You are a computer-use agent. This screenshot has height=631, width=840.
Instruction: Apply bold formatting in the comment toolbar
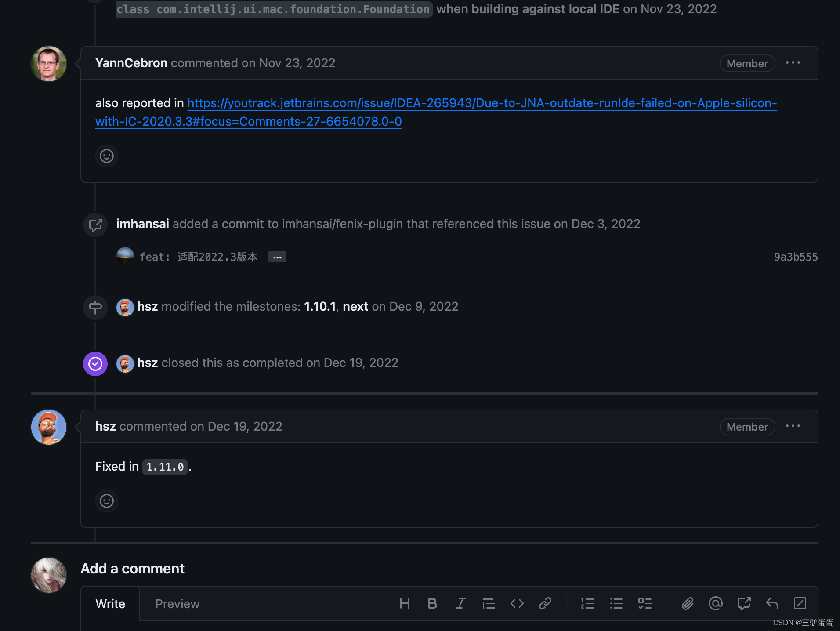[x=432, y=603]
